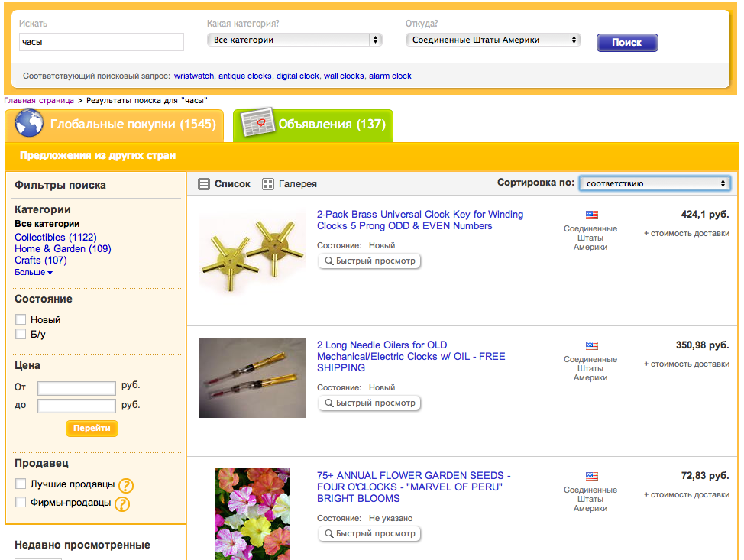Click US flag icon for brass clock key

pyautogui.click(x=591, y=215)
